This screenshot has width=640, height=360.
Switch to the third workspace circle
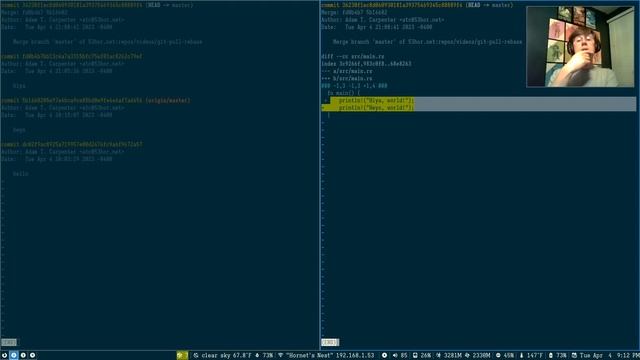pos(23,356)
